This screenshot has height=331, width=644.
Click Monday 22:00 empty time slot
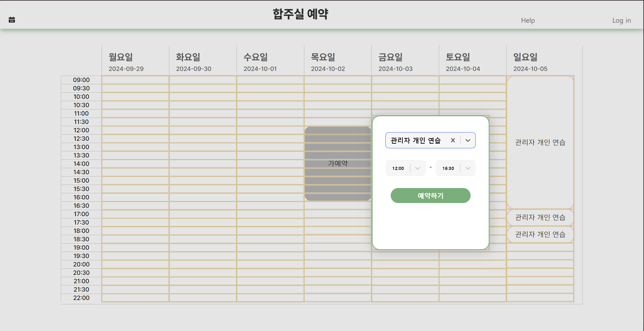[x=135, y=298]
